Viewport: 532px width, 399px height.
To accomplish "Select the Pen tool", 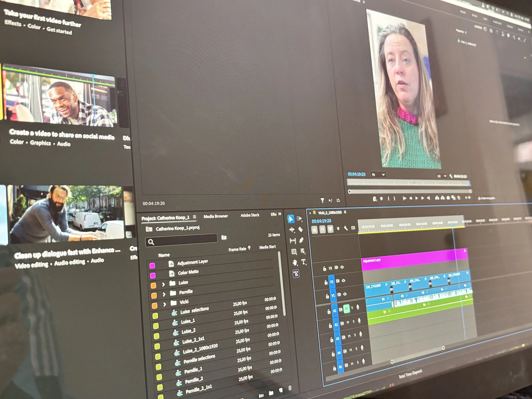I will [302, 240].
